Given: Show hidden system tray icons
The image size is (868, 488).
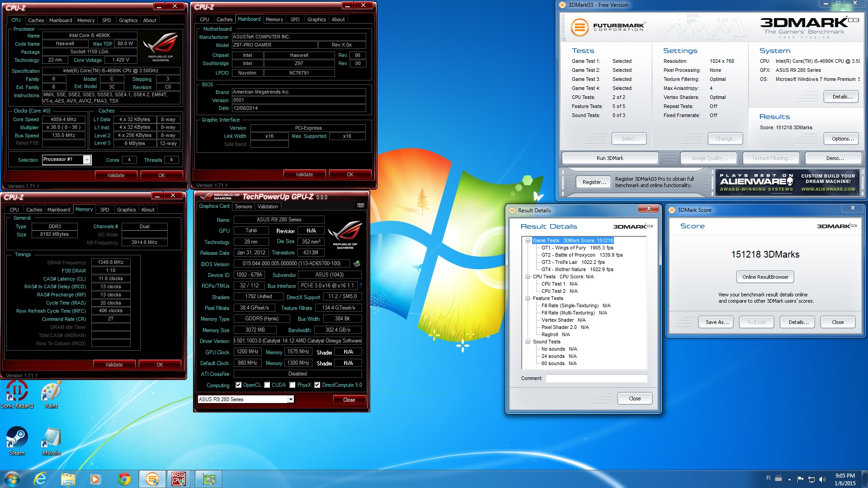Looking at the screenshot, I should [x=789, y=479].
